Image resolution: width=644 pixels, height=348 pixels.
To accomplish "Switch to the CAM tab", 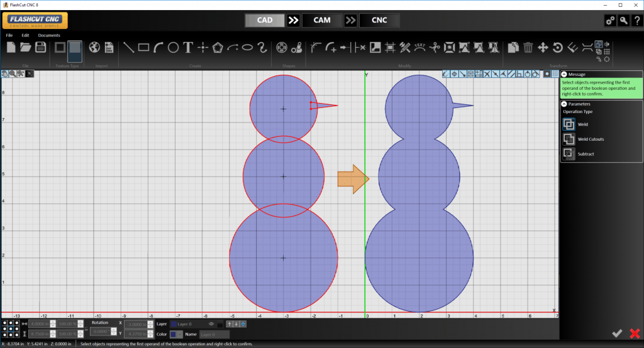I will (x=321, y=20).
